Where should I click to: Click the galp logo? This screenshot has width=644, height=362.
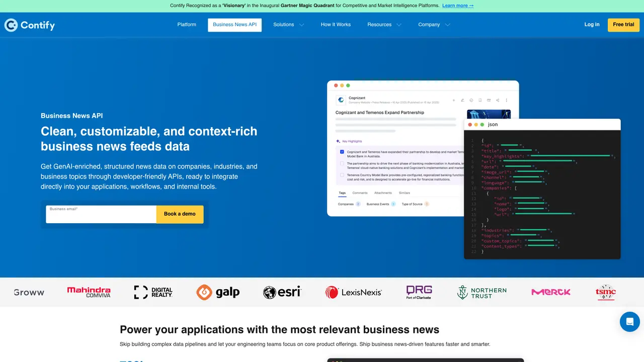(218, 292)
